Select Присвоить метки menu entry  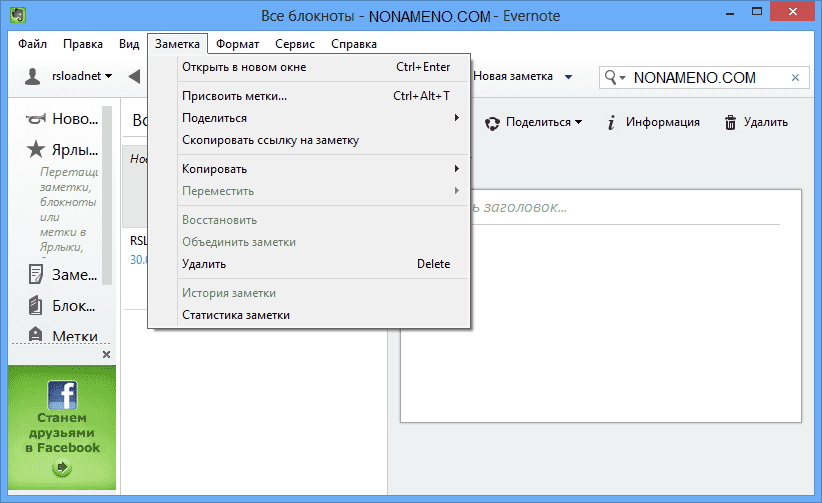(x=234, y=96)
